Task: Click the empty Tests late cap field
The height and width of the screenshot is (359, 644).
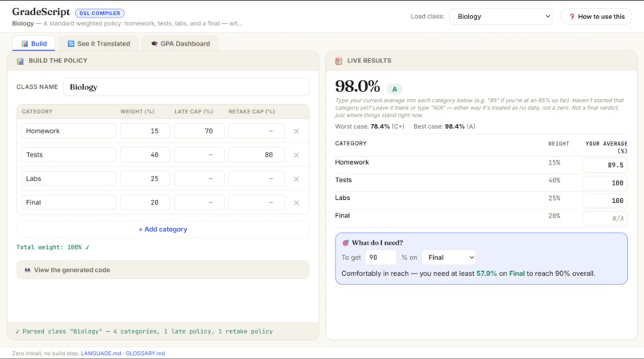Action: click(x=199, y=154)
